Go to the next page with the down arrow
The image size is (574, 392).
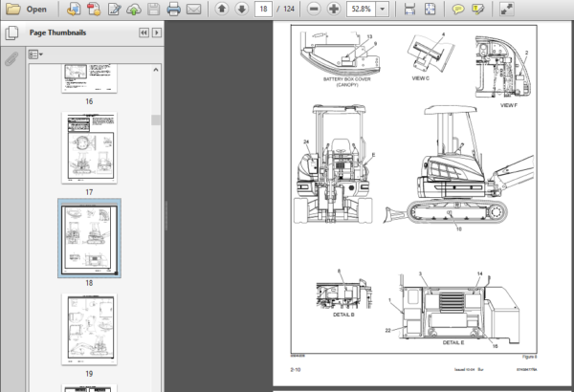(242, 9)
